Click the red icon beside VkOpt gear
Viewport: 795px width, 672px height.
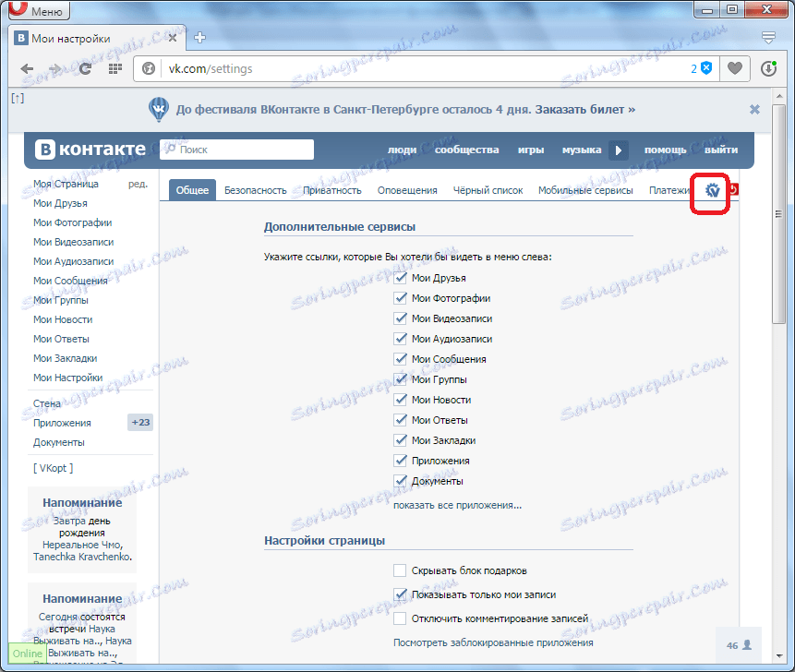pos(734,190)
